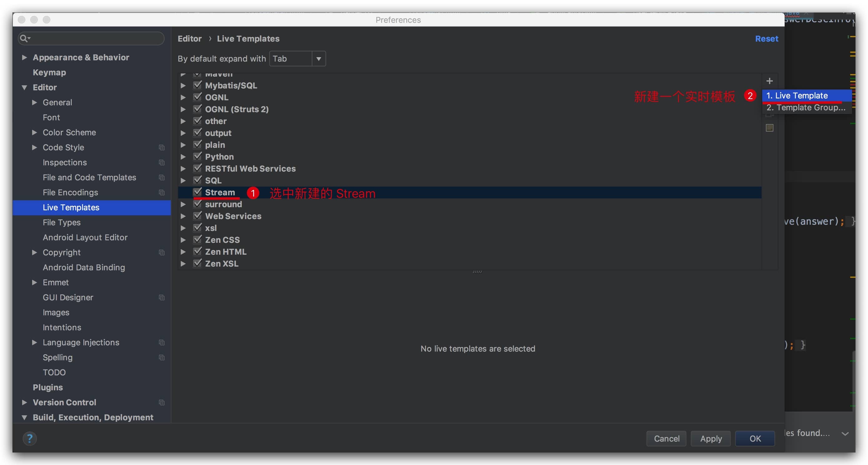Disable the Python templates checkbox
Image resolution: width=868 pixels, height=465 pixels.
(197, 156)
